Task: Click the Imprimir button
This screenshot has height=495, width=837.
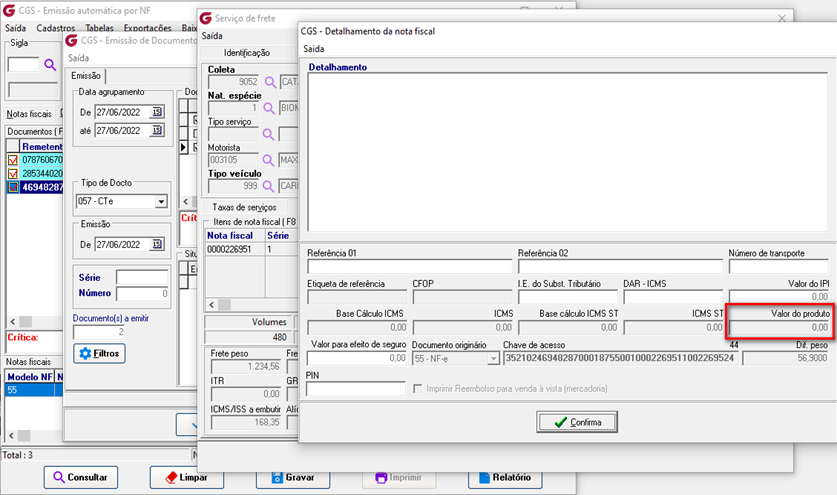Action: point(399,477)
